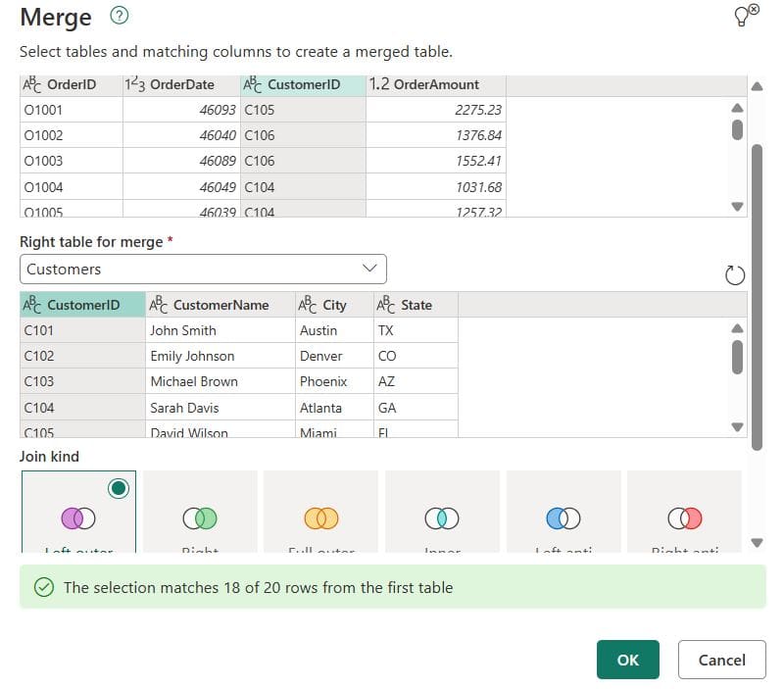
Task: Select the OrderDate column header
Action: (181, 85)
